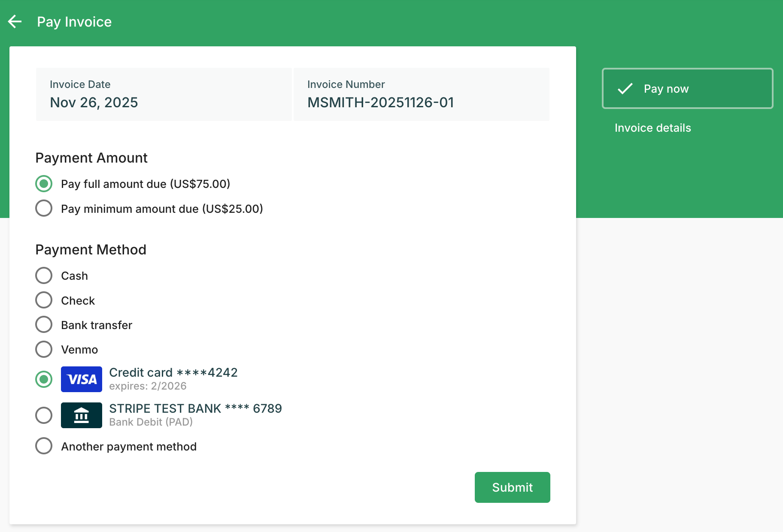Select the Venmo radio button
Image resolution: width=783 pixels, height=532 pixels.
coord(44,349)
